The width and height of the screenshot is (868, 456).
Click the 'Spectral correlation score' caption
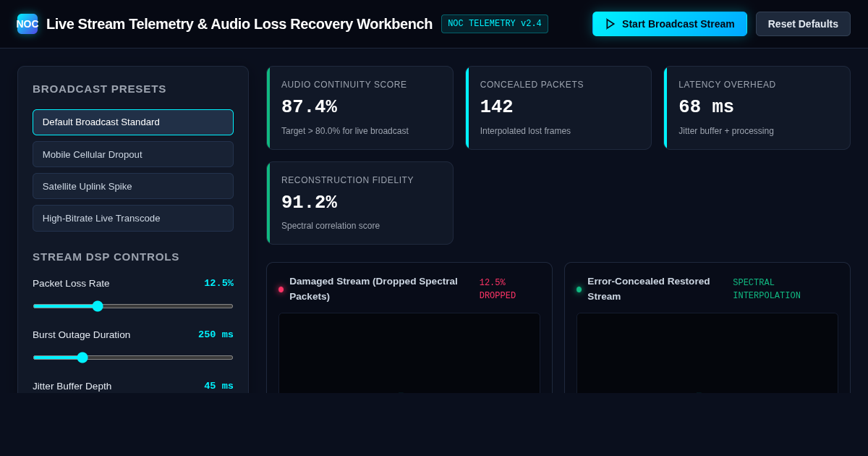(x=331, y=226)
